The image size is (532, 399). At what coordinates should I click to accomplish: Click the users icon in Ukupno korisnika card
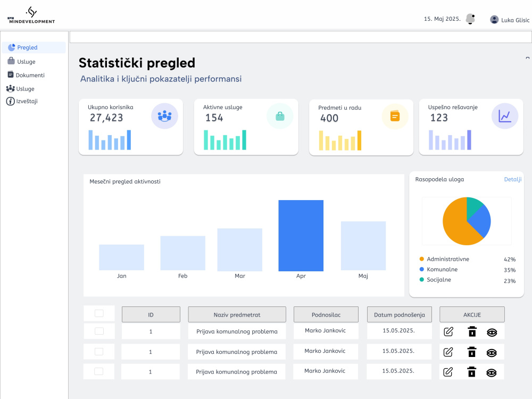click(164, 116)
